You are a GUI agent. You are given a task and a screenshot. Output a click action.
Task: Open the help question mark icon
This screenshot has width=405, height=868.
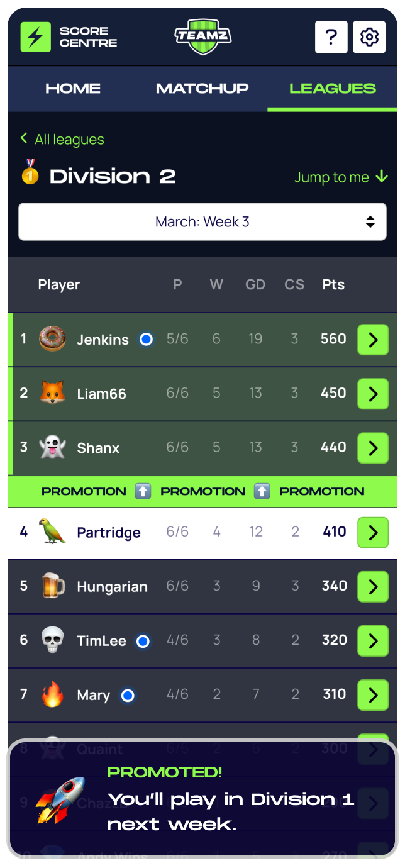[331, 37]
